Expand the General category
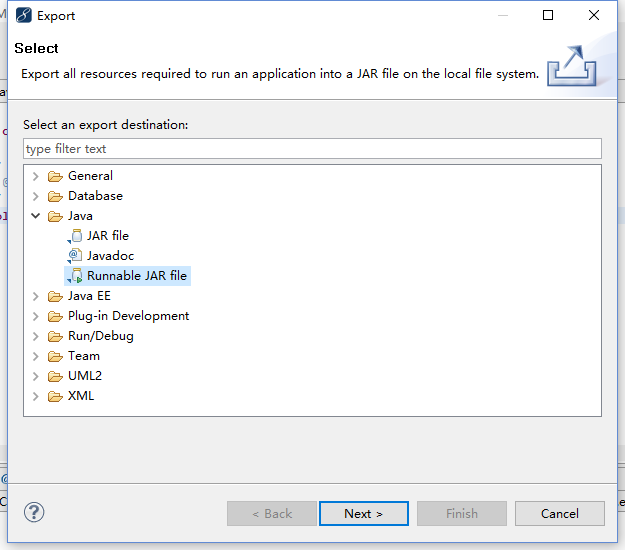Image resolution: width=625 pixels, height=550 pixels. [36, 176]
